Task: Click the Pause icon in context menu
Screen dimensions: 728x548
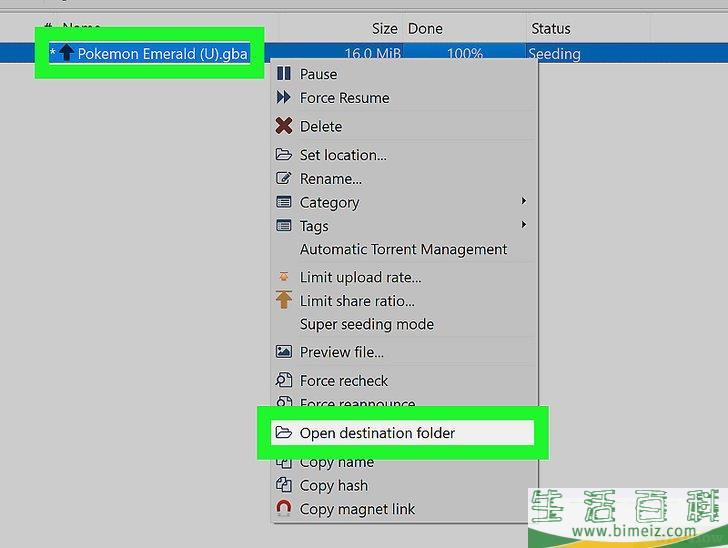Action: coord(283,74)
